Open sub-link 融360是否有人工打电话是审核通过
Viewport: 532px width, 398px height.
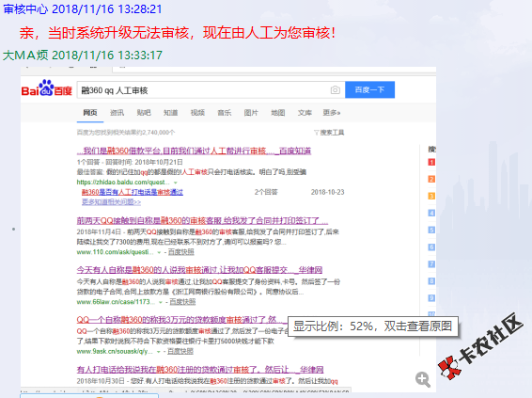(x=133, y=192)
